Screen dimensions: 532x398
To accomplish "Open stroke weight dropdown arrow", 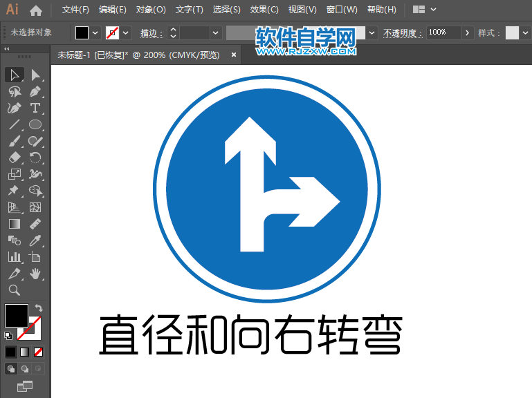I will (215, 33).
